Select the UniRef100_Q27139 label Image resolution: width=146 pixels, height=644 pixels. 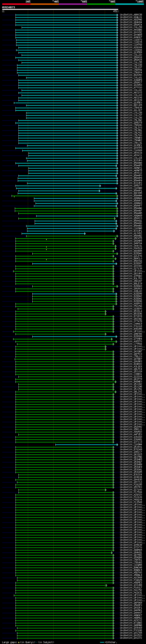131,269
